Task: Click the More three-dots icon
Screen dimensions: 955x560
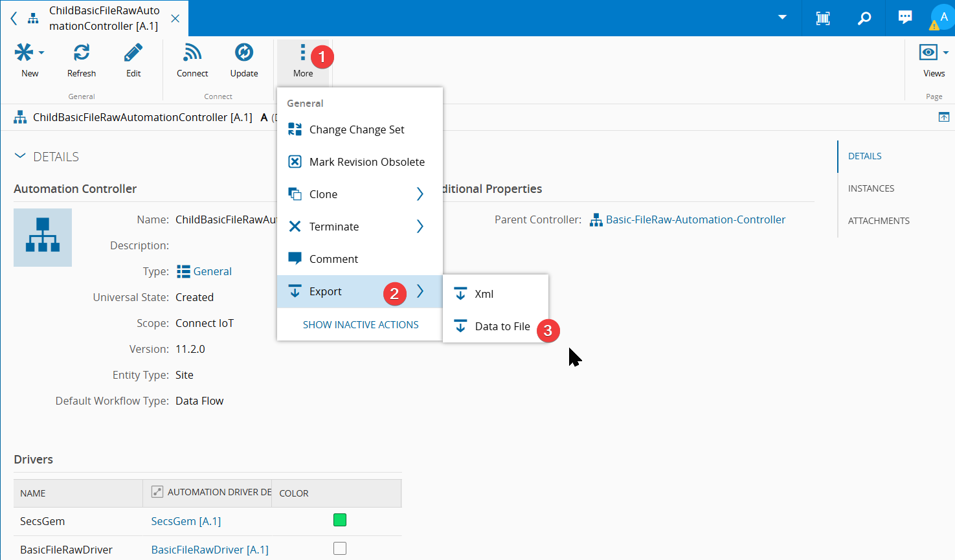Action: pos(302,52)
